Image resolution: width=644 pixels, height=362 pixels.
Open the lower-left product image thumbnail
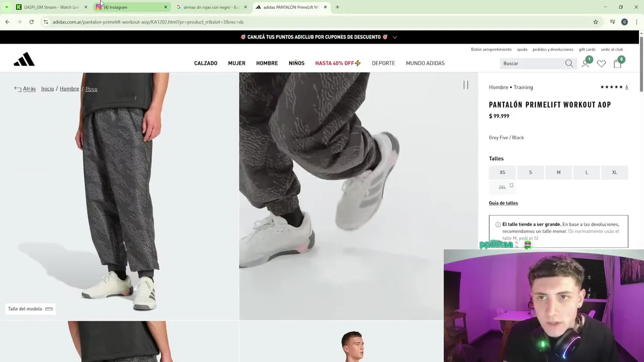[x=119, y=342]
